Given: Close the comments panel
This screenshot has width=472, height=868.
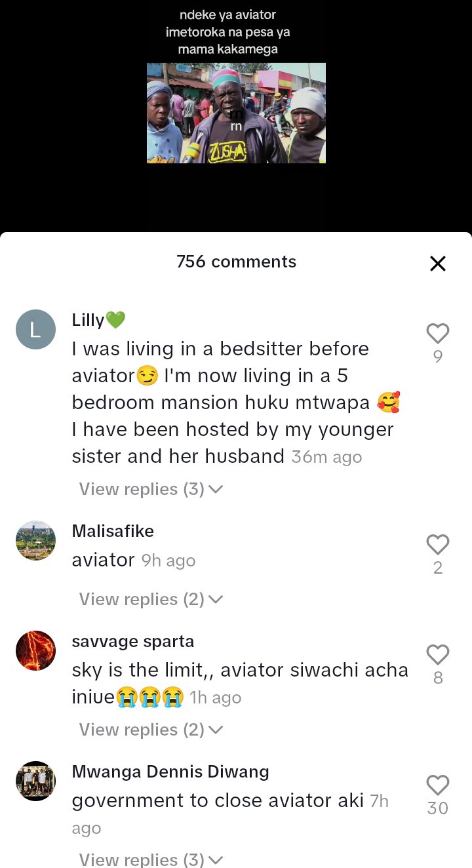Looking at the screenshot, I should (x=437, y=264).
